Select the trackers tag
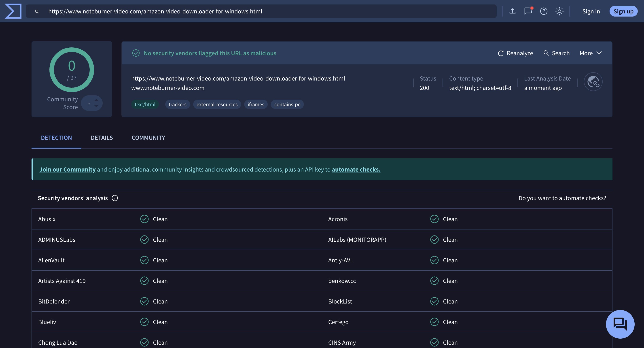Image resolution: width=644 pixels, height=348 pixels. (x=178, y=104)
